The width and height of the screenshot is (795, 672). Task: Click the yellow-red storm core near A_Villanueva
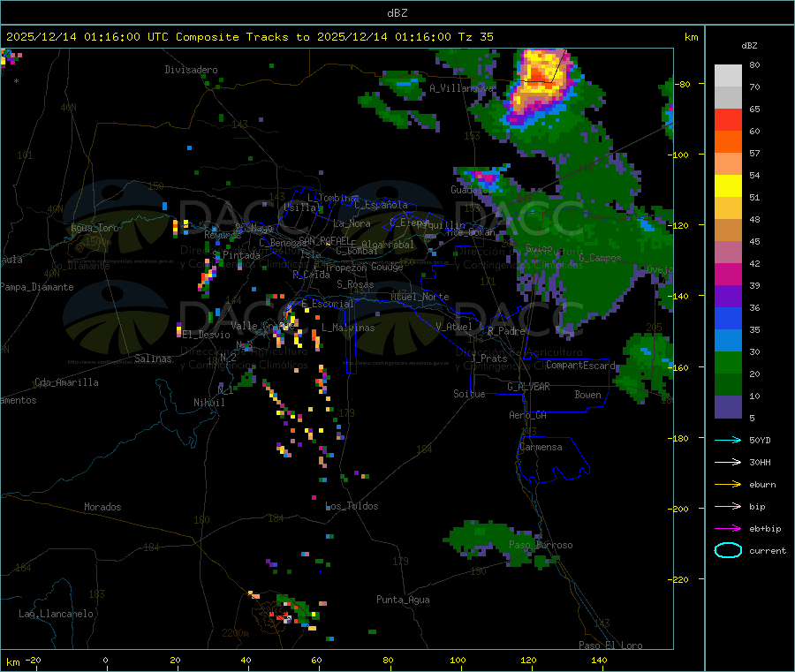click(541, 79)
